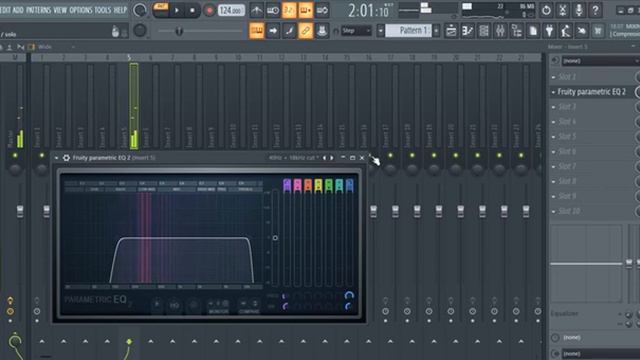This screenshot has width=640, height=360.
Task: Toggle the orange blend recording icon
Action: click(x=305, y=10)
